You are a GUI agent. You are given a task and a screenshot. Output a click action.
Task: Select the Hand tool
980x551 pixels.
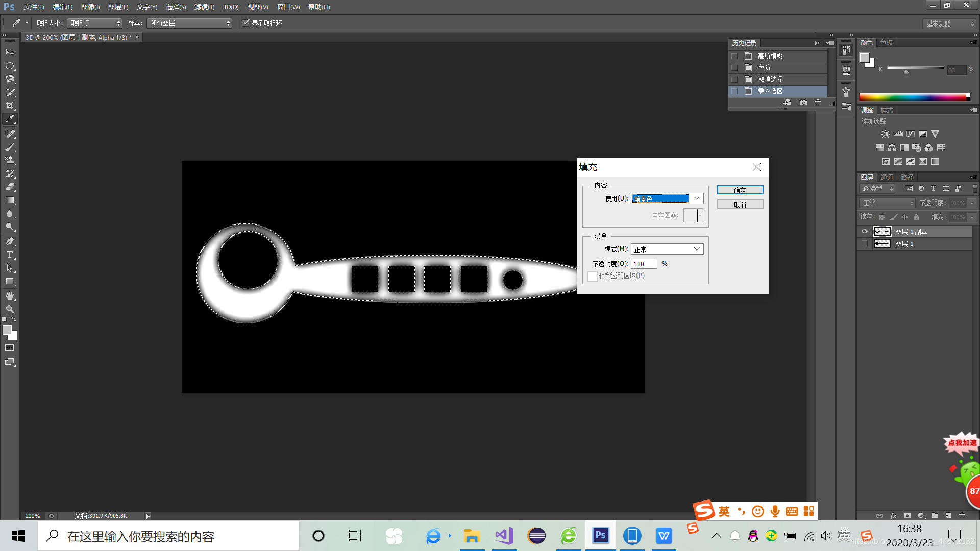pos(10,296)
